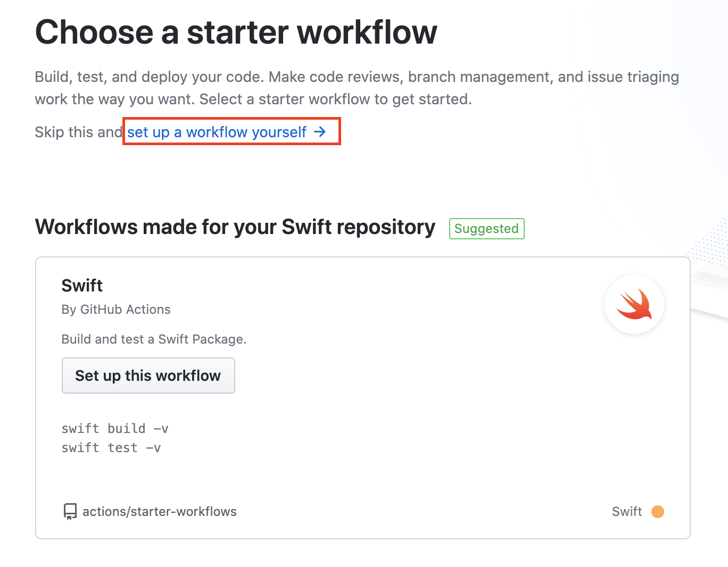Click the 'swift build -v' code line
Image resolution: width=728 pixels, height=567 pixels.
click(x=115, y=429)
